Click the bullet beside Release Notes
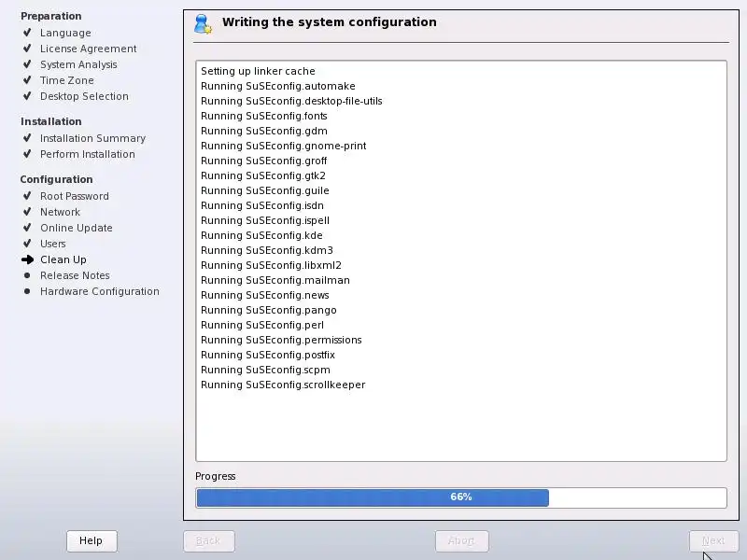 point(27,275)
